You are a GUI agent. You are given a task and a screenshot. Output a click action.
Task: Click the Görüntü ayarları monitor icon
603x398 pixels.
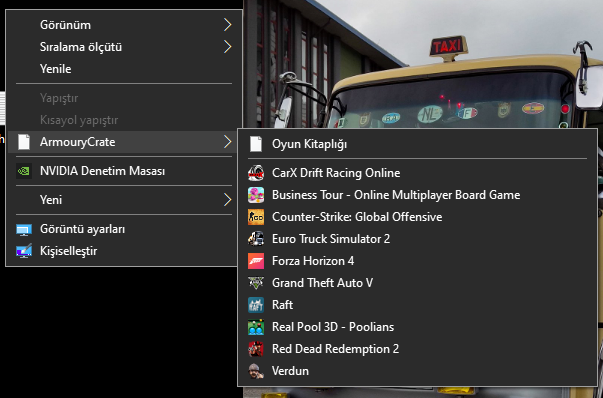[24, 230]
